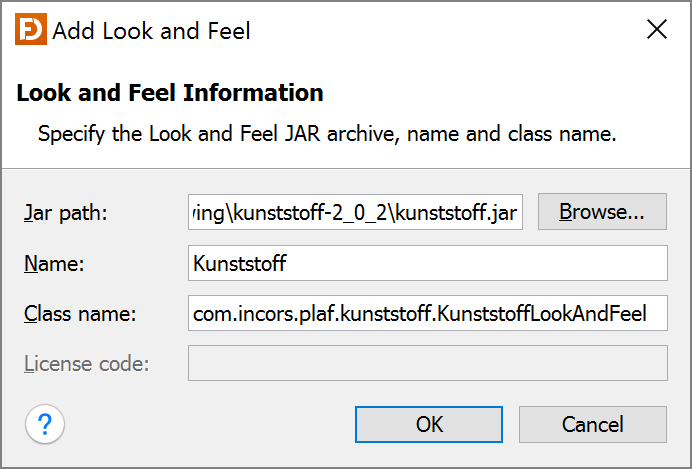692x469 pixels.
Task: Click into the Class name text box
Action: tap(427, 313)
